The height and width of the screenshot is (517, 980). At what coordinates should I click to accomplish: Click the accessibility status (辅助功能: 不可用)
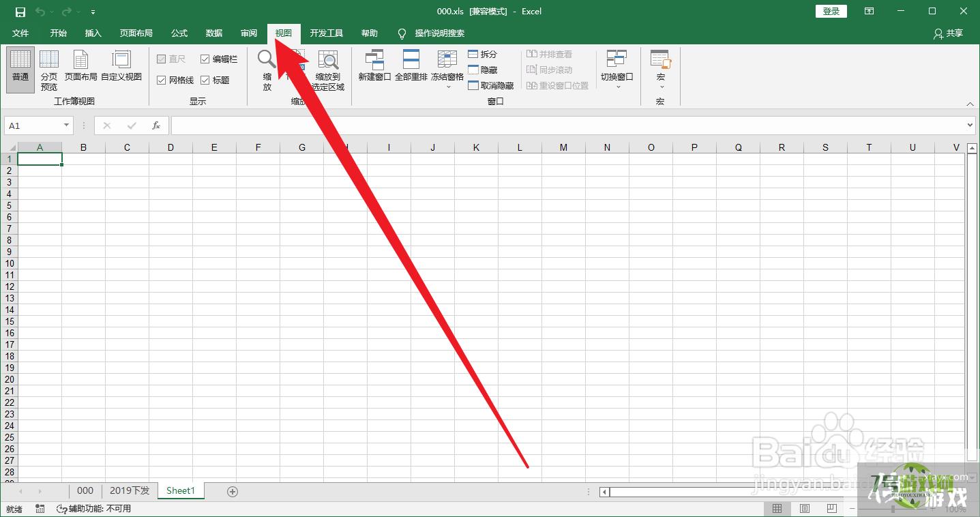click(93, 509)
